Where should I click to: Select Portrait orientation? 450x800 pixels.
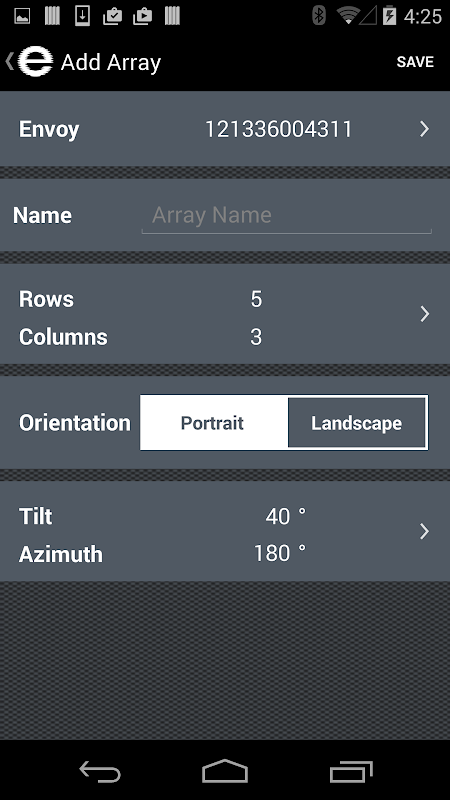[214, 423]
